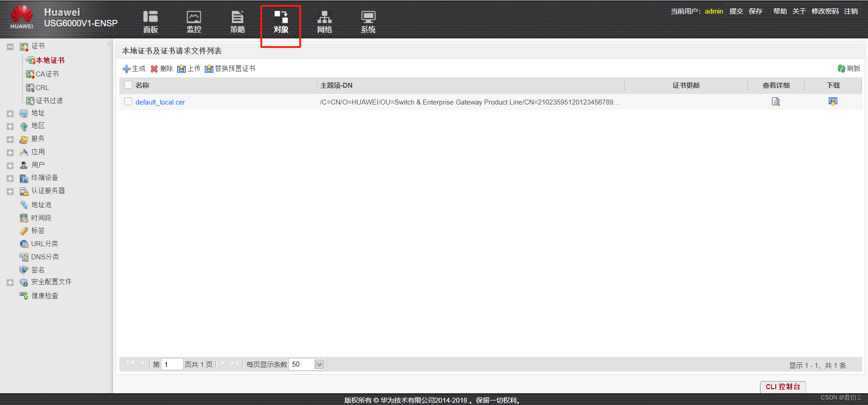Click 注销 to log out
The width and height of the screenshot is (868, 405).
click(x=851, y=11)
